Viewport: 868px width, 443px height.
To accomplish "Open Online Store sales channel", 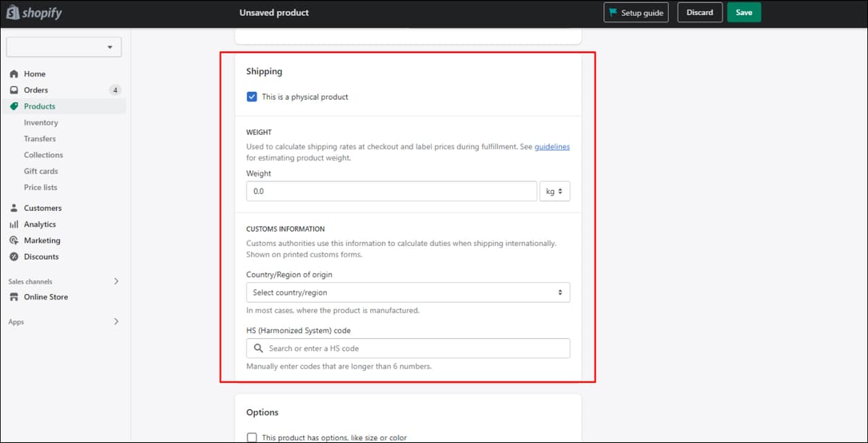I will (x=46, y=297).
